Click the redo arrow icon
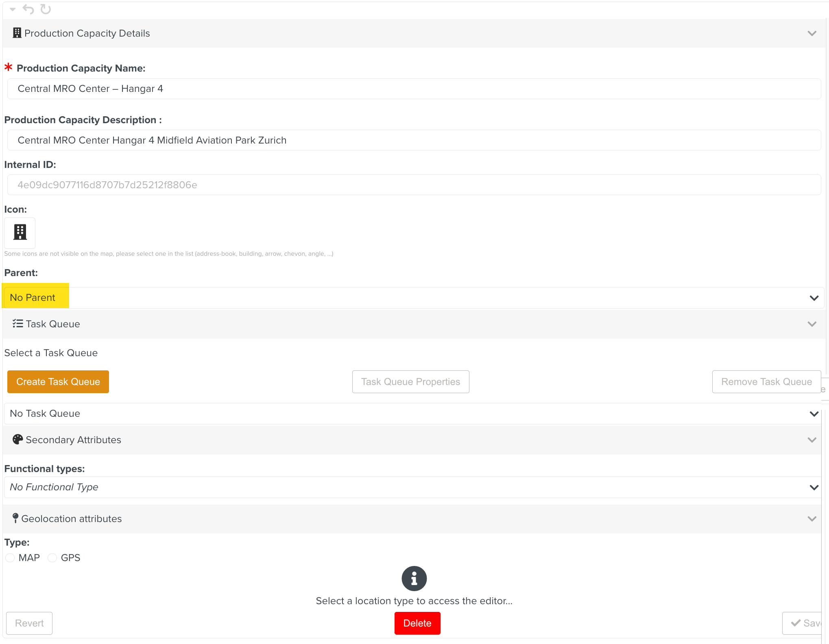This screenshot has height=644, width=829. [x=46, y=9]
